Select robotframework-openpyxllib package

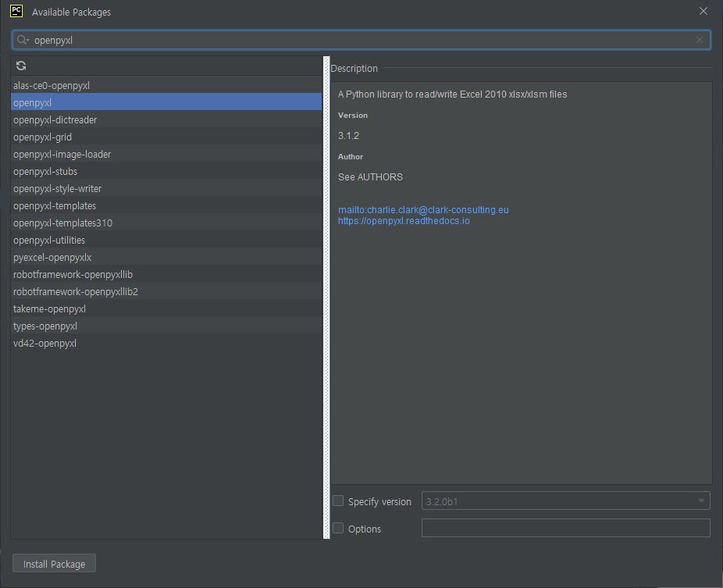click(166, 274)
